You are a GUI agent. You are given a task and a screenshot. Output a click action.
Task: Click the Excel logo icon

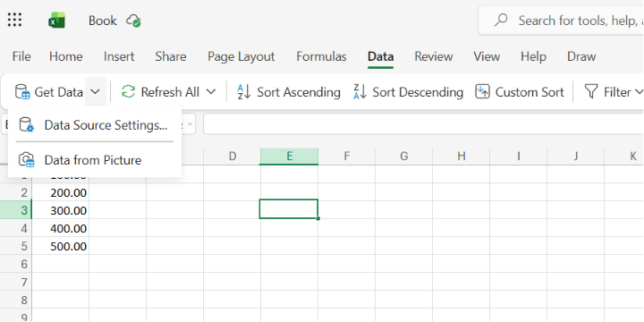coord(56,20)
